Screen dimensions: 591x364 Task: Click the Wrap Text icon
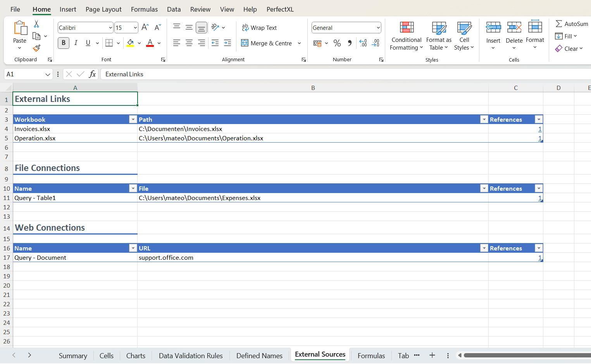[245, 28]
